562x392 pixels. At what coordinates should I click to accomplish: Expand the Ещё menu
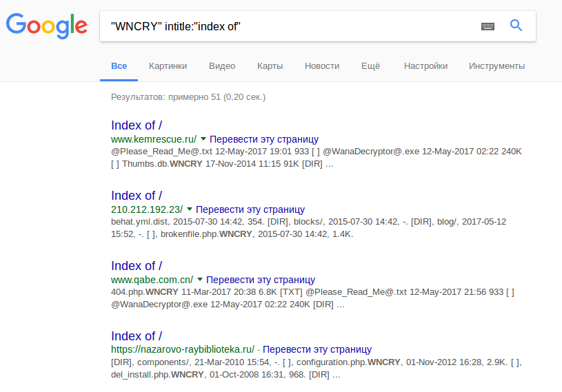tap(370, 66)
